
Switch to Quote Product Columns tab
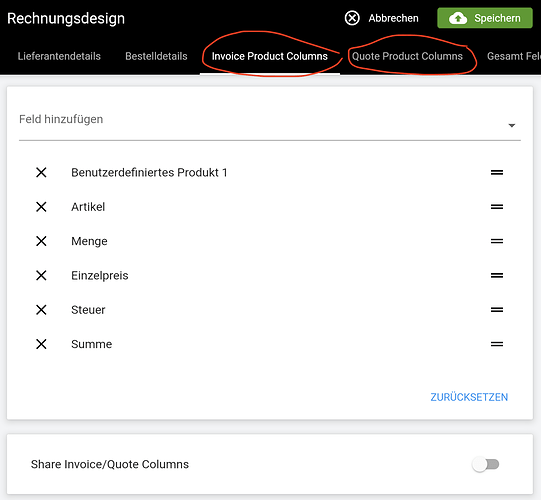click(407, 56)
